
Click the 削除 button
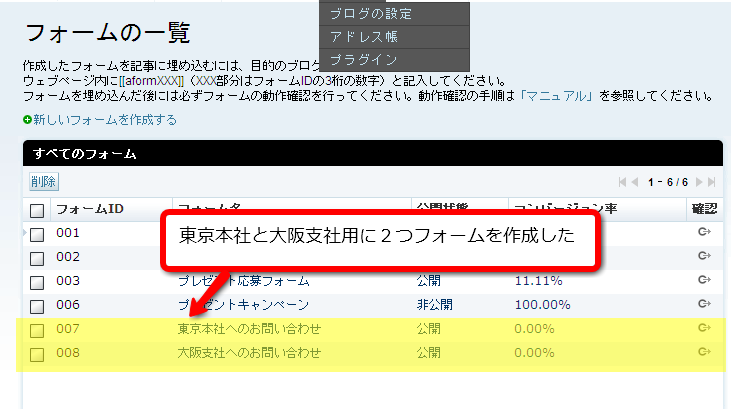44,182
